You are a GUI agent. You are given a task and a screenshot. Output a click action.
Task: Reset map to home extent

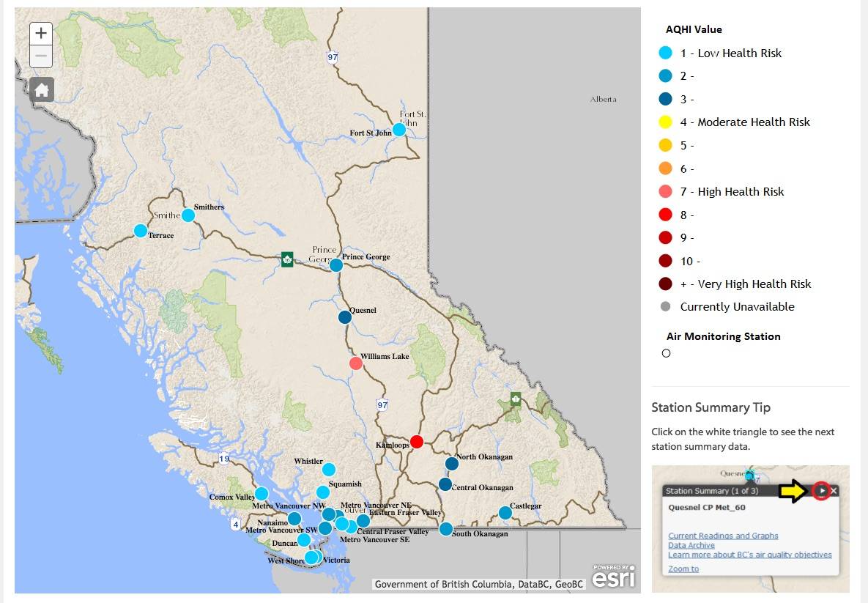[42, 90]
